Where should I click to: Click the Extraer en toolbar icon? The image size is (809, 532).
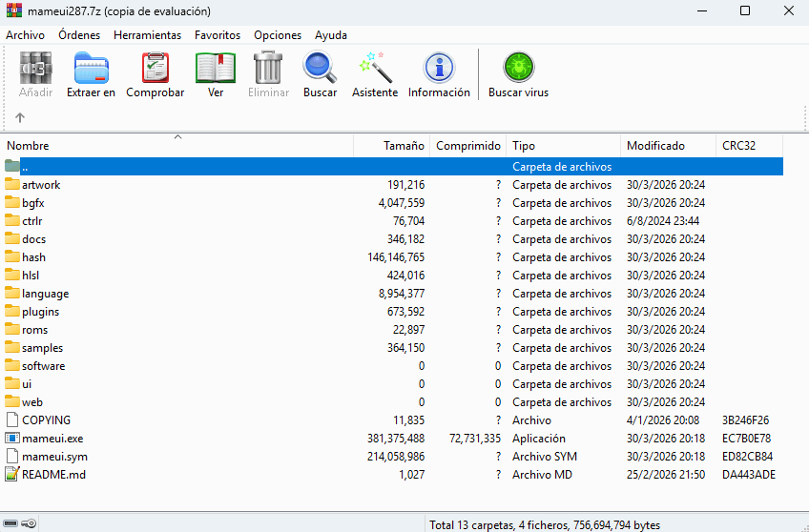tap(91, 68)
